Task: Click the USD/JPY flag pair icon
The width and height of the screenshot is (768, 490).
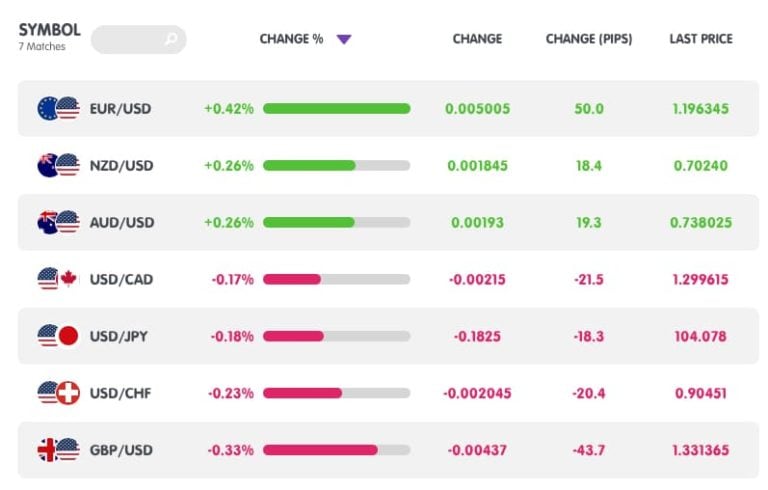Action: coord(57,336)
